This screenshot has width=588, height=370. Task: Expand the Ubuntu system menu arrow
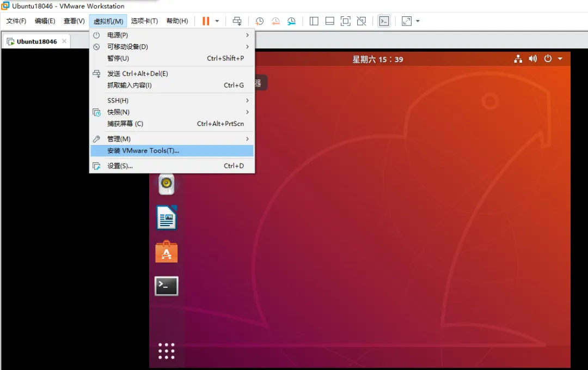pos(560,59)
